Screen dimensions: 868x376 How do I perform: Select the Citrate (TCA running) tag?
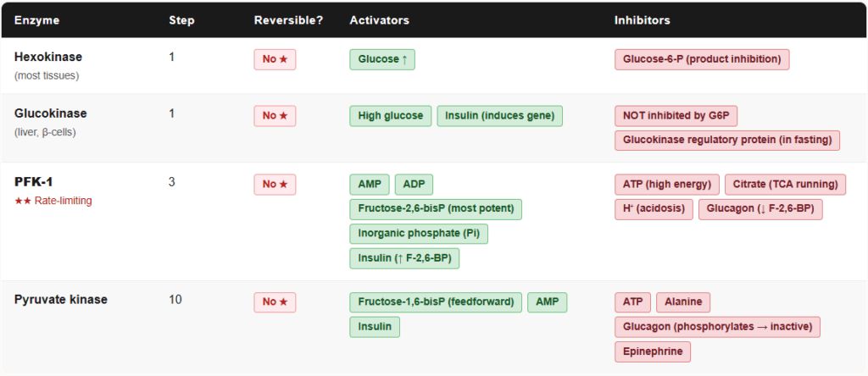coord(785,185)
